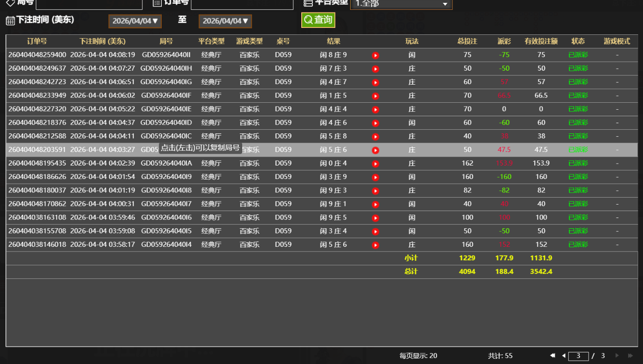
Task: Copy round number GD059264040IG
Action: [166, 82]
